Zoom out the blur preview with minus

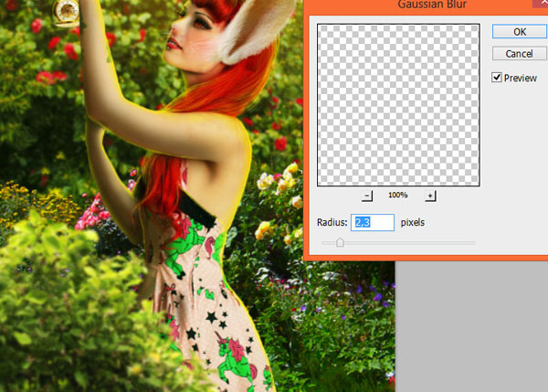(x=367, y=196)
